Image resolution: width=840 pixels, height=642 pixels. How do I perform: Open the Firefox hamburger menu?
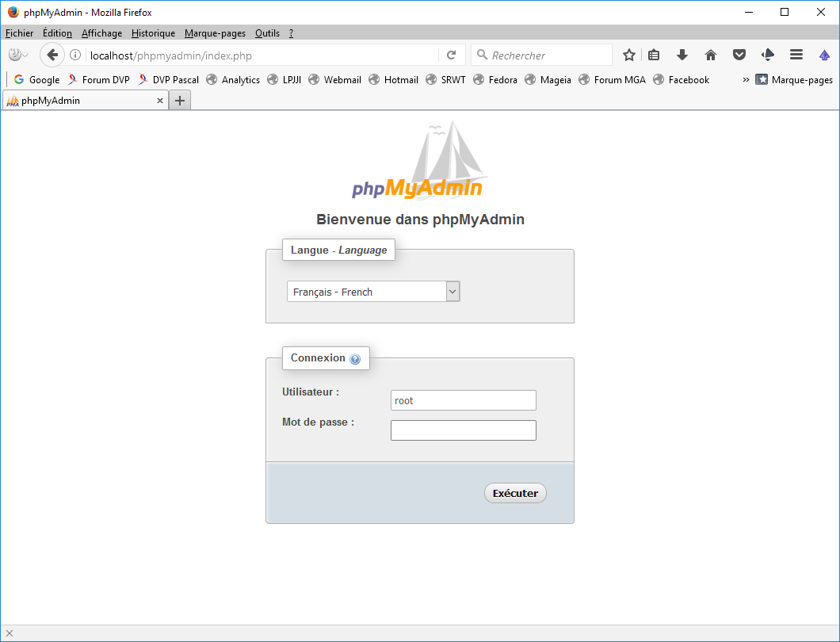796,55
